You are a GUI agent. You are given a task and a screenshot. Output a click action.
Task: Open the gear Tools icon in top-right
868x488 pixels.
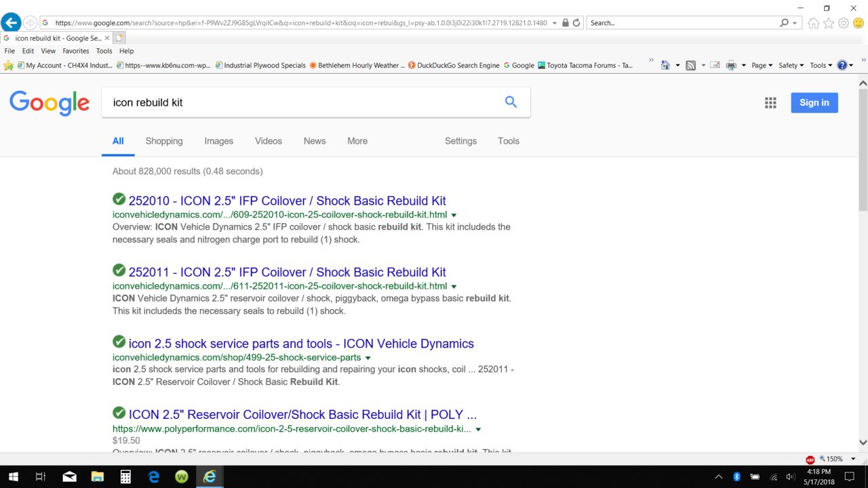(844, 23)
